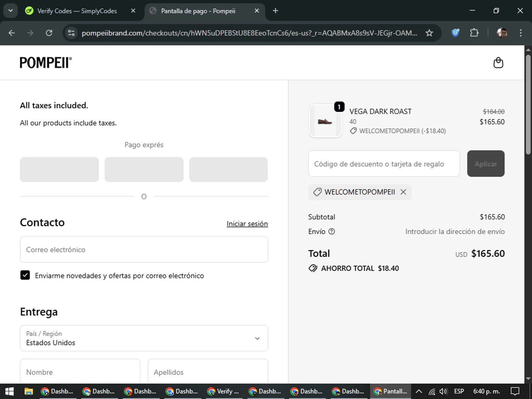
Task: Uncheck the email news and offers checkbox
Action: (x=25, y=275)
